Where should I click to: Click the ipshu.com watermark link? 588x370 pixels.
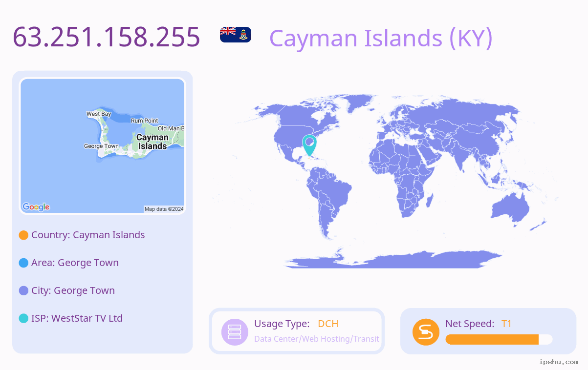559,362
